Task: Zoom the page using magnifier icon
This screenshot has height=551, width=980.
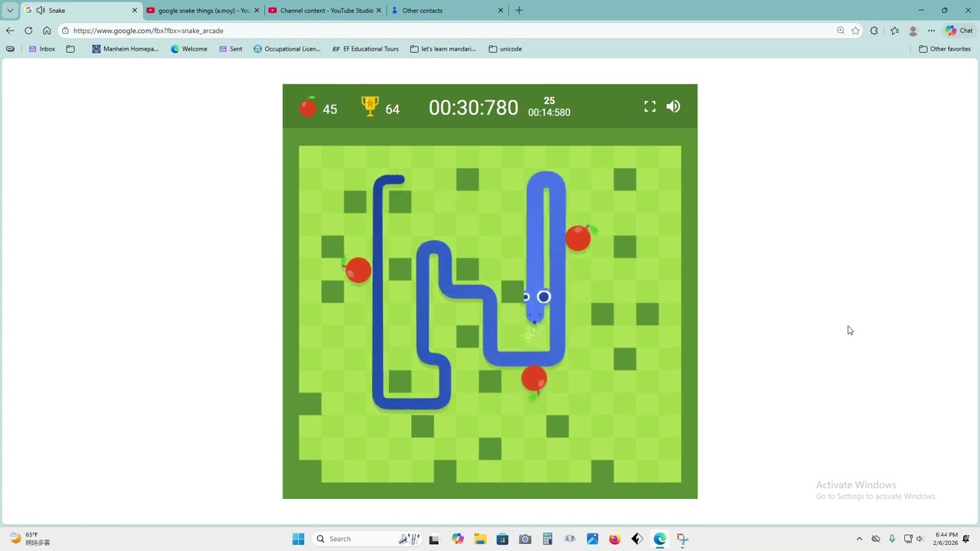Action: [x=841, y=31]
